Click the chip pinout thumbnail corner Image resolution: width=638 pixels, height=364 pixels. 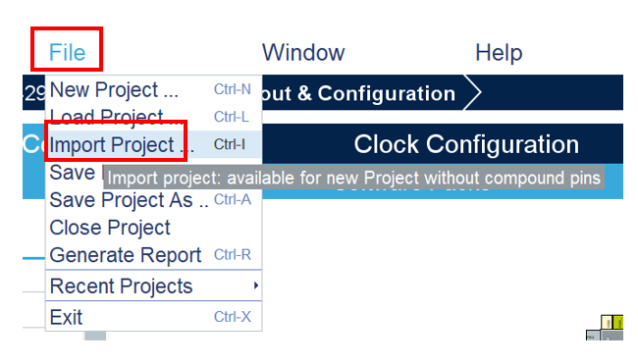click(x=605, y=328)
